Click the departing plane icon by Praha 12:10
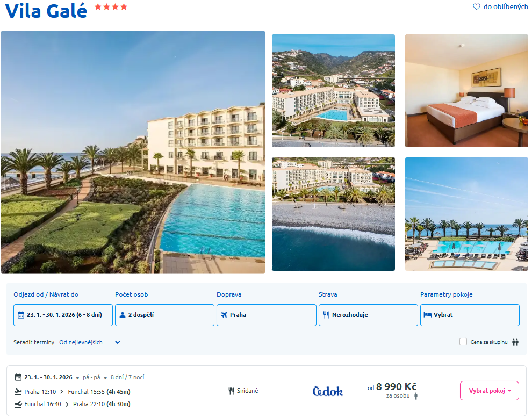Screen dimensions: 532x418 tap(18, 392)
